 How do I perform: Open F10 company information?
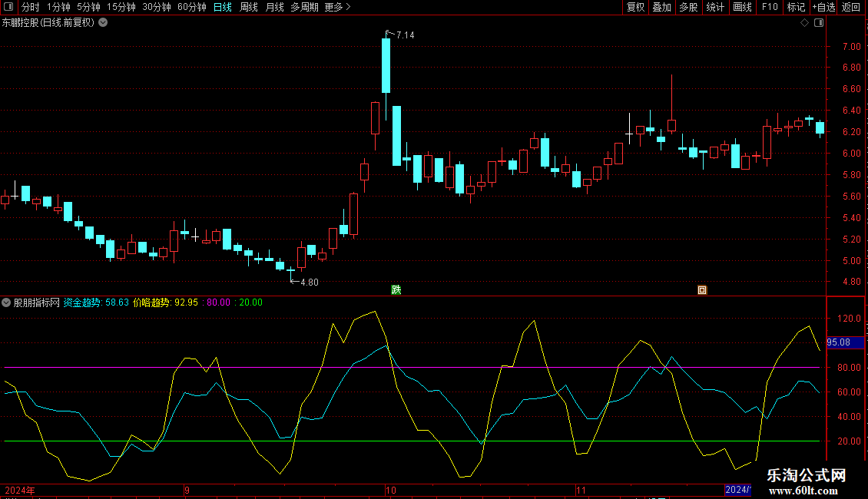click(770, 7)
